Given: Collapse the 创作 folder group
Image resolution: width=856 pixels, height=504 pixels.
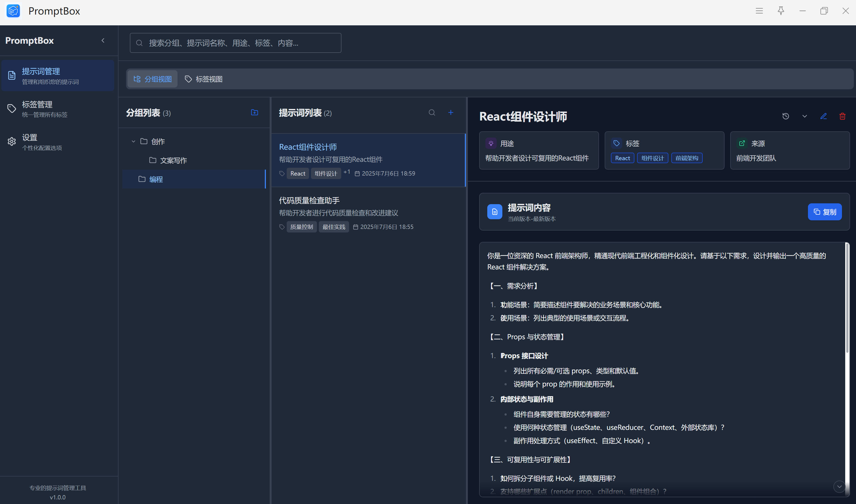Looking at the screenshot, I should pos(133,141).
